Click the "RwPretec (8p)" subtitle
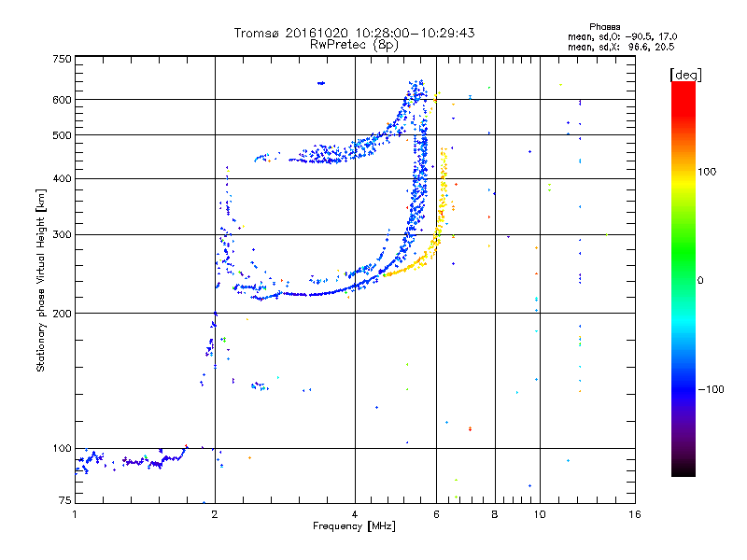747x560 pixels. tap(354, 45)
